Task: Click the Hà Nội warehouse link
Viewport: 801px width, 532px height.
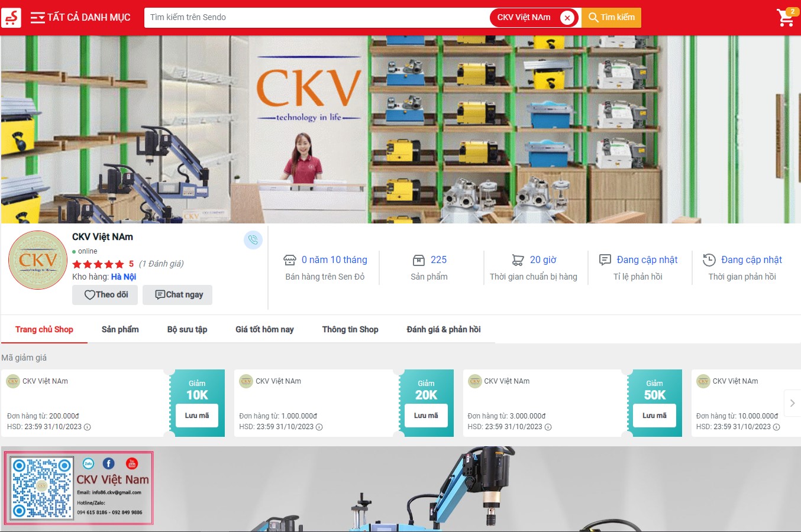Action: (124, 277)
